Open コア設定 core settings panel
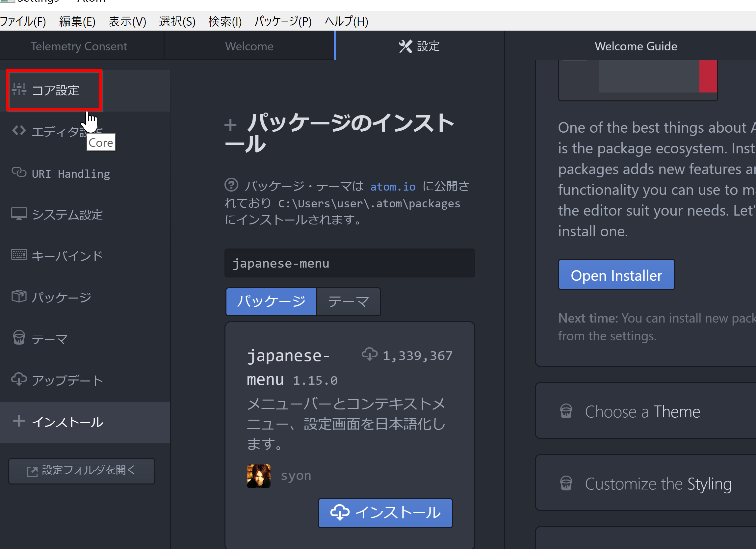Image resolution: width=756 pixels, height=549 pixels. [x=85, y=90]
